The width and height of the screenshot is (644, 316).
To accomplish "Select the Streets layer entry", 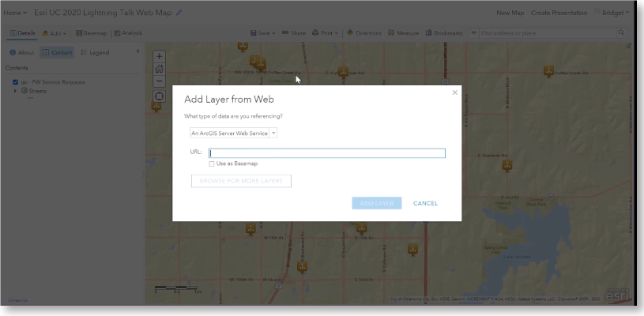I will click(x=37, y=91).
